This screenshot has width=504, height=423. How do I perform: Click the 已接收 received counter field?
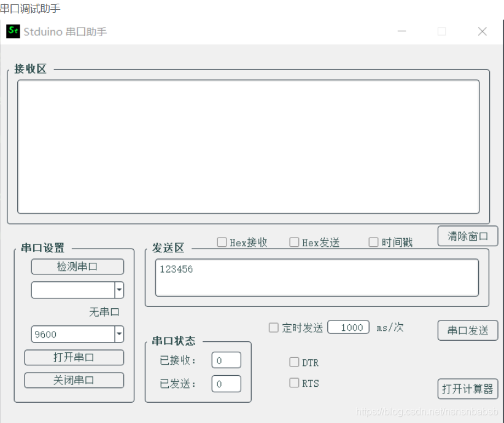[226, 360]
